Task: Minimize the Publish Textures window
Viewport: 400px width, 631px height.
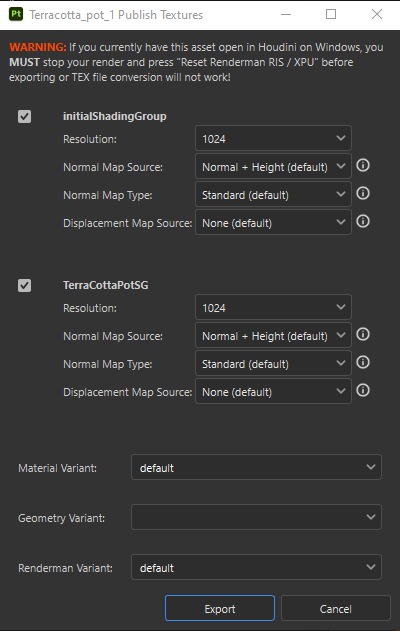Action: pyautogui.click(x=286, y=14)
